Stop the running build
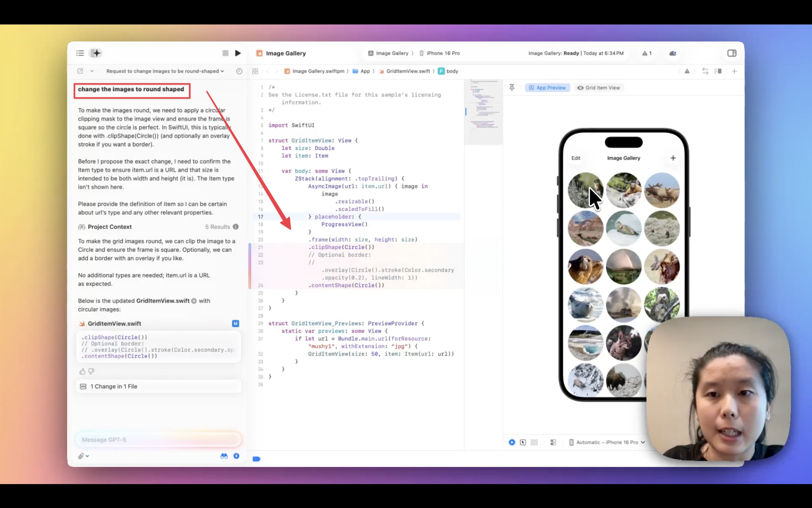 pyautogui.click(x=226, y=53)
